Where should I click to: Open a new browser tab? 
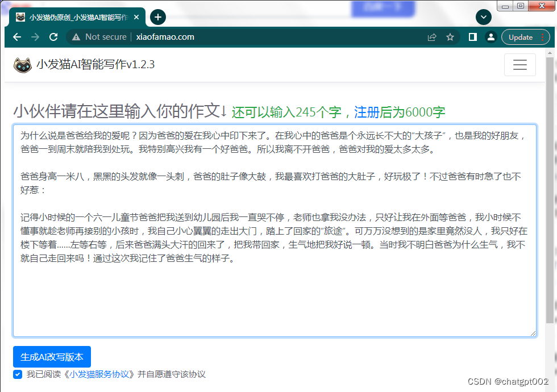click(158, 17)
